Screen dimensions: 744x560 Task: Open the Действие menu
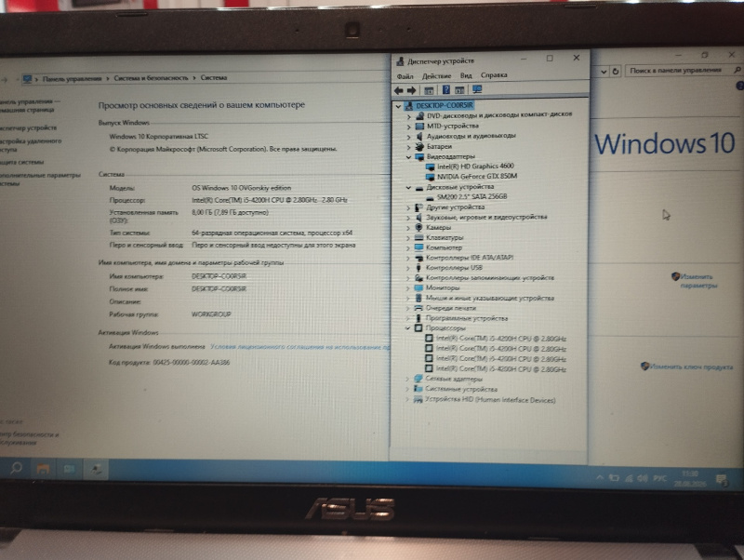point(436,76)
